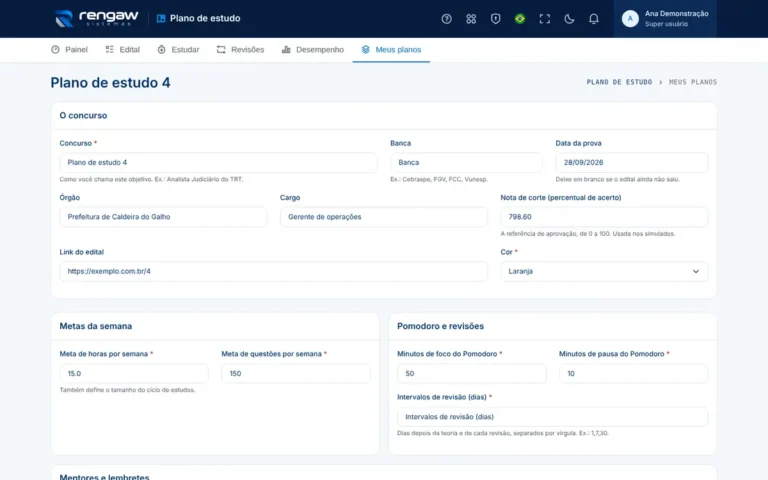Switch to dark mode moon icon
Screen dimensions: 768x480
(569, 19)
